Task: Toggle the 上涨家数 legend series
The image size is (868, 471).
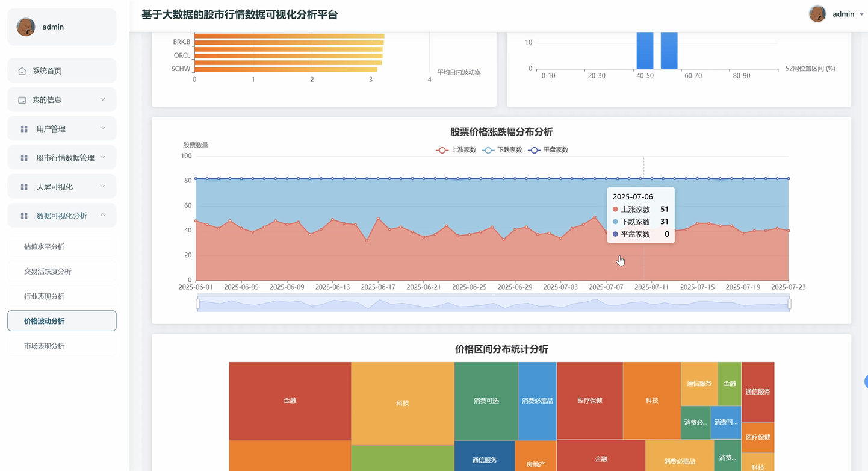Action: pyautogui.click(x=456, y=150)
